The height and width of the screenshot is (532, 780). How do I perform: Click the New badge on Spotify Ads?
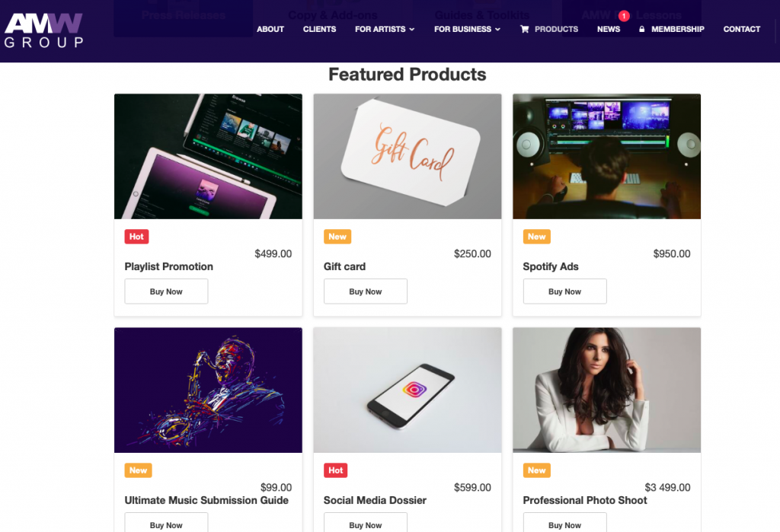(x=537, y=237)
